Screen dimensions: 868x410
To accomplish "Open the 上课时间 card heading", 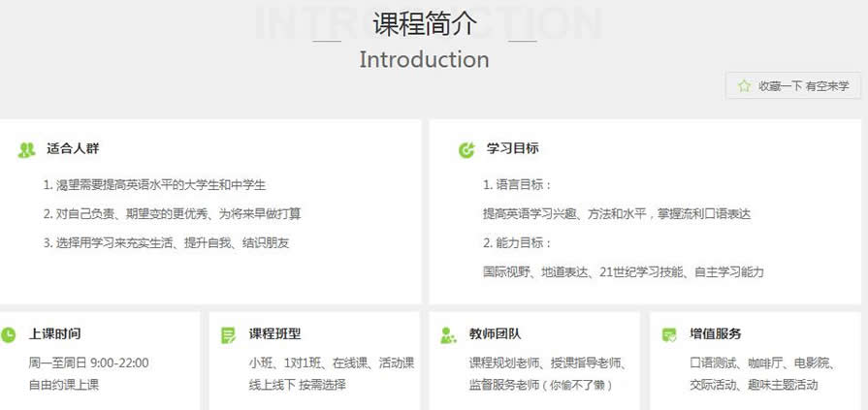I will pyautogui.click(x=55, y=334).
